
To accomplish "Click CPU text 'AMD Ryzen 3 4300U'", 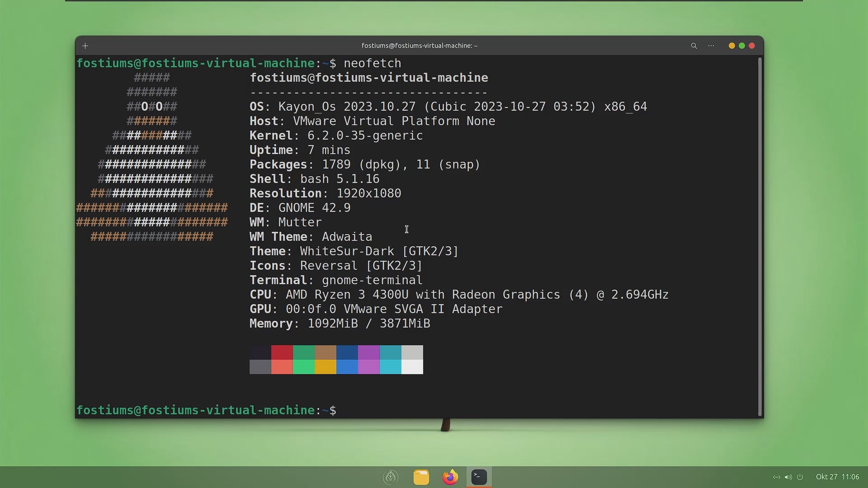I will pos(347,295).
